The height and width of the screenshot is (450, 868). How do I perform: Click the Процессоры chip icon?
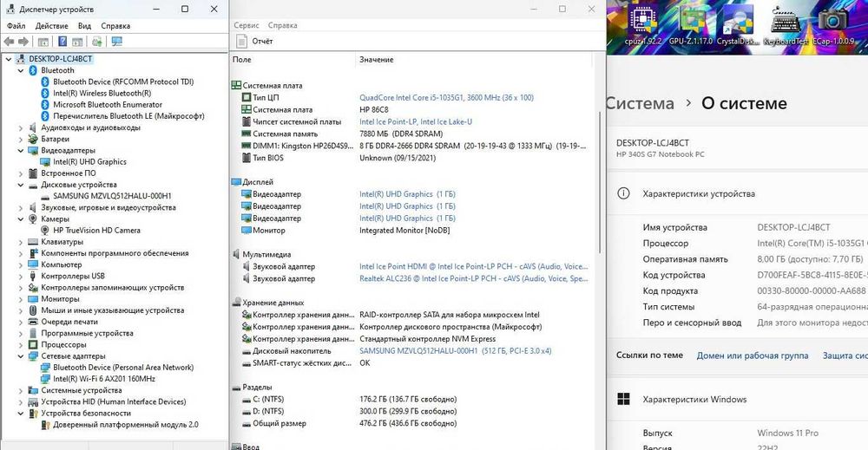[33, 344]
